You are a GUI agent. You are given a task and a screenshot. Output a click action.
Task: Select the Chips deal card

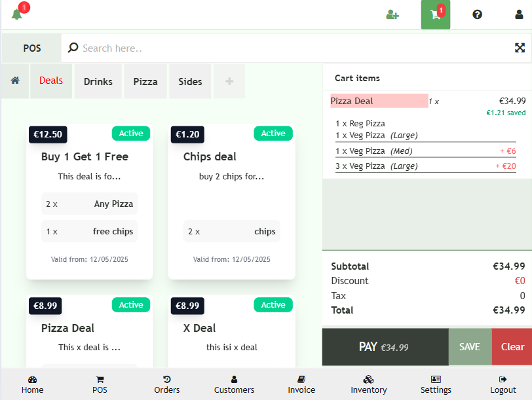coord(231,202)
